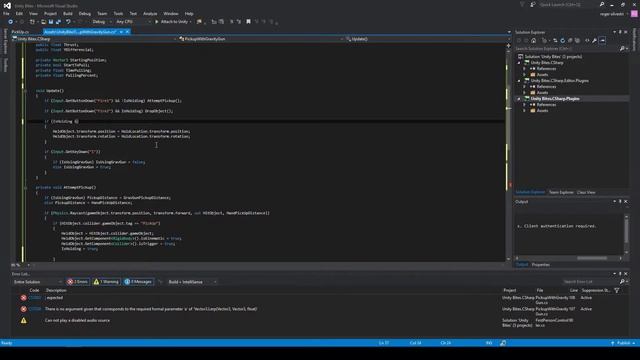Toggle the Errors filter in Error List

coord(78,282)
